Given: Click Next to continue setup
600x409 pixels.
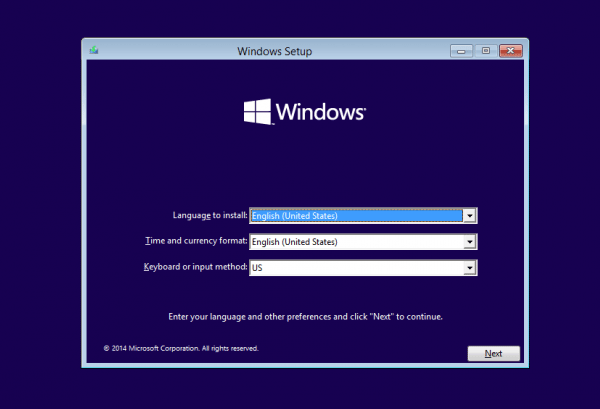Looking at the screenshot, I should pyautogui.click(x=494, y=354).
